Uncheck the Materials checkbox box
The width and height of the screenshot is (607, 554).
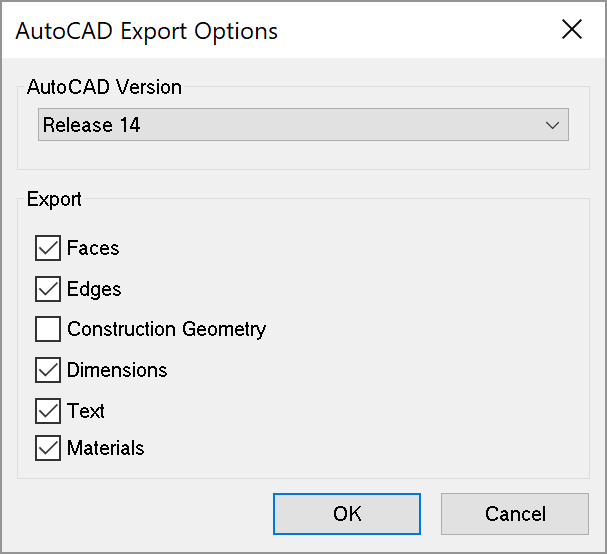[x=48, y=448]
